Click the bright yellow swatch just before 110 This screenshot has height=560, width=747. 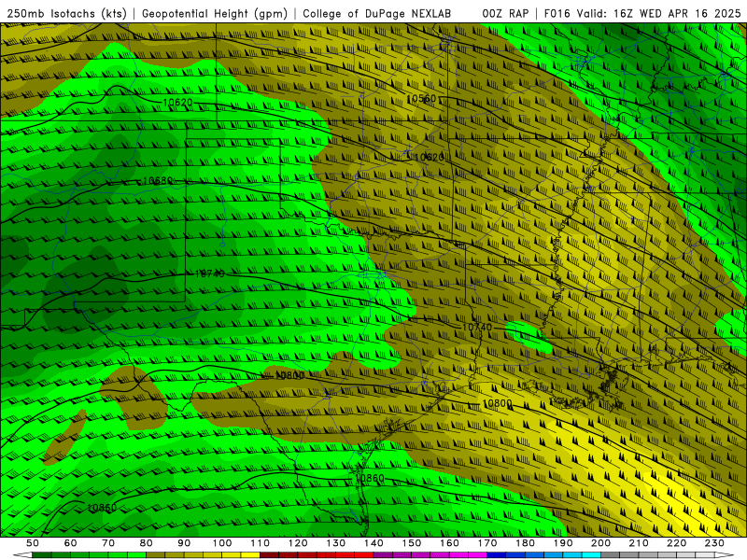pos(250,555)
